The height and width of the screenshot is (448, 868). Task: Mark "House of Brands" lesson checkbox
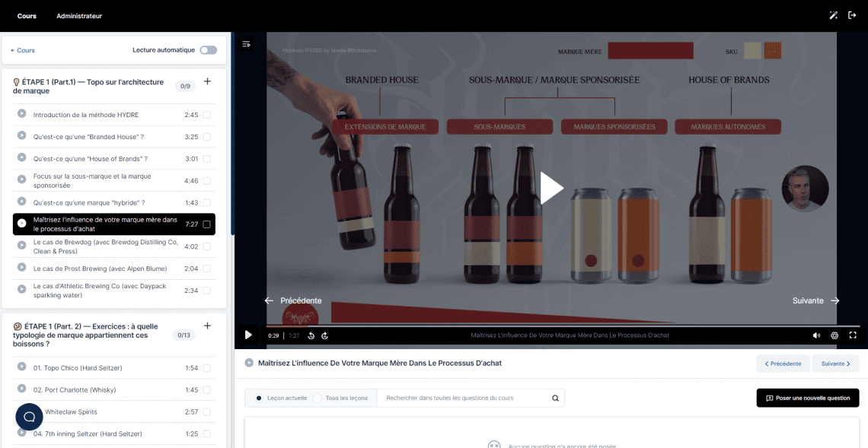(206, 159)
